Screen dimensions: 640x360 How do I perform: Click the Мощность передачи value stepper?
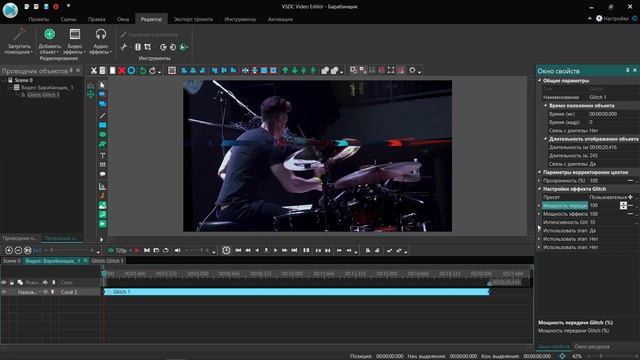point(623,205)
